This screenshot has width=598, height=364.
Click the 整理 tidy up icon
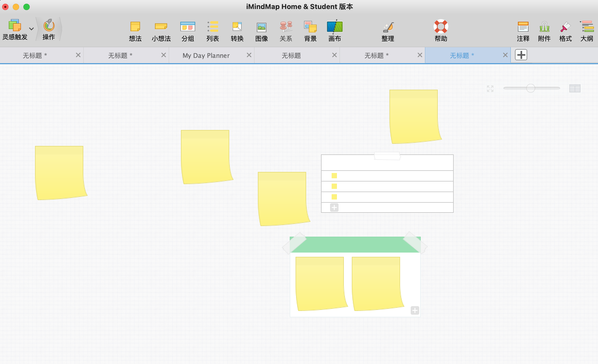[388, 27]
